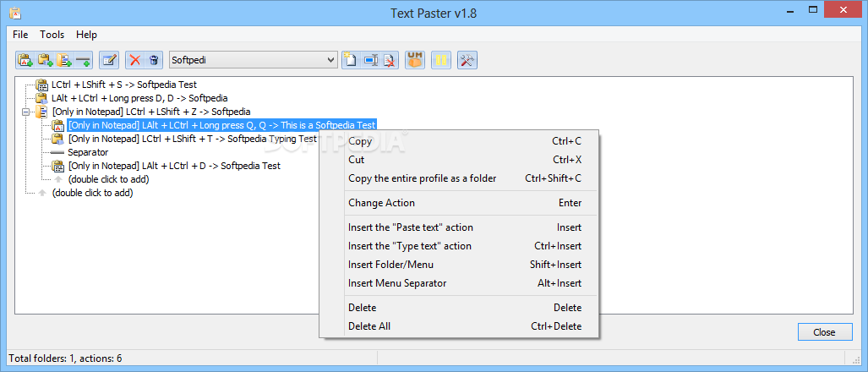
Task: Click the folder icon of the LCtrl + LShift + Z row
Action: 42,112
